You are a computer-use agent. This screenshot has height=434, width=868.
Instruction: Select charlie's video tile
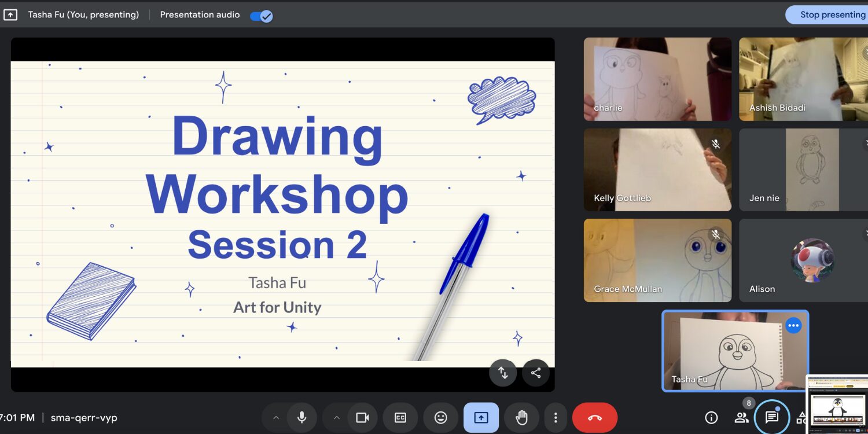tap(657, 79)
